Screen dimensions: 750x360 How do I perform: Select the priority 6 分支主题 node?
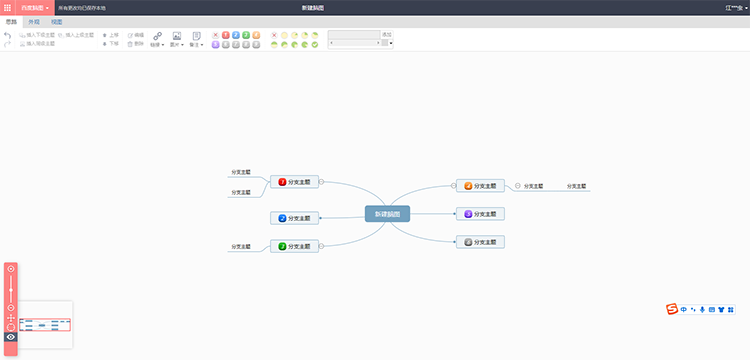[x=480, y=242]
